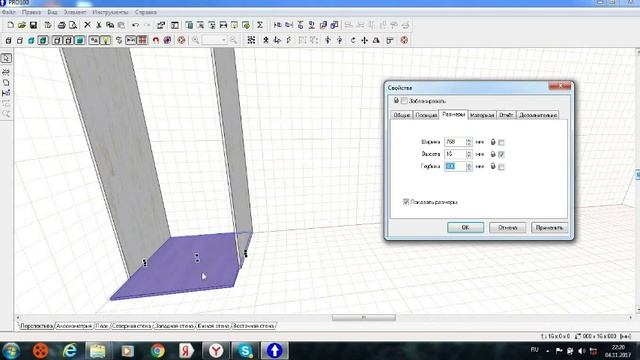This screenshot has height=360, width=640.
Task: Toggle lock checkbox for Глубина
Action: coord(501,167)
